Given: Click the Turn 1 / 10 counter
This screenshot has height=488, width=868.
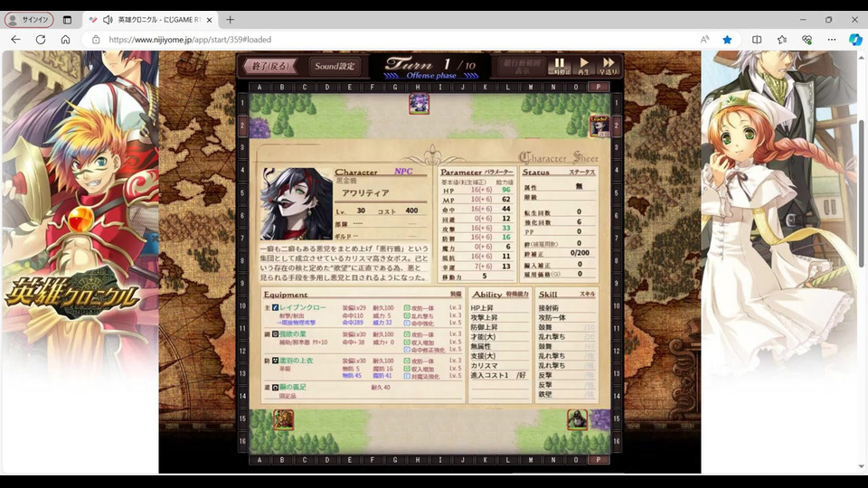Looking at the screenshot, I should coord(430,64).
